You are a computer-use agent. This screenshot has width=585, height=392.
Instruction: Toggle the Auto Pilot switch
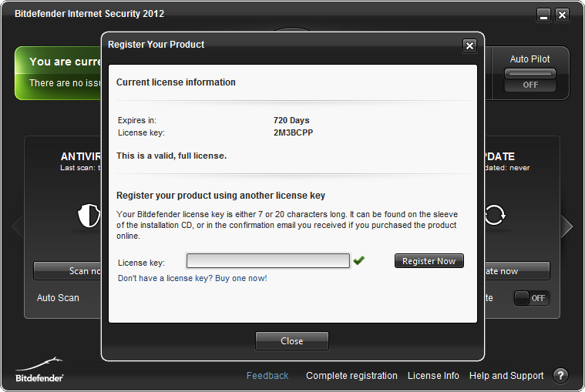pyautogui.click(x=530, y=79)
